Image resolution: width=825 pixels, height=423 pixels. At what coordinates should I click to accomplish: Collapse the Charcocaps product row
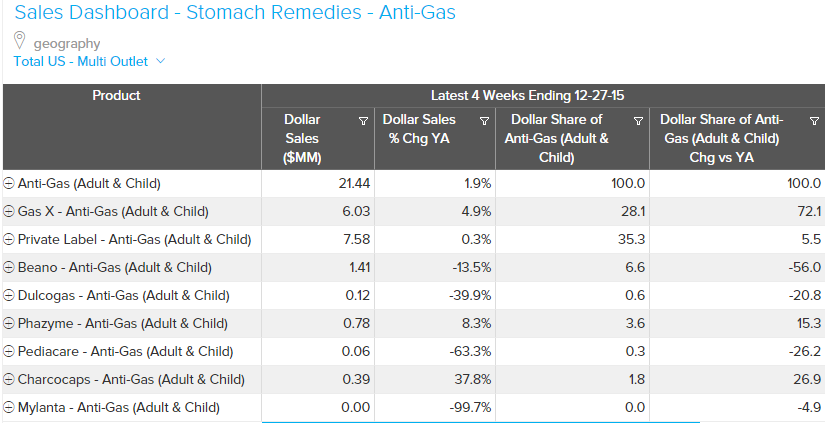[x=9, y=380]
